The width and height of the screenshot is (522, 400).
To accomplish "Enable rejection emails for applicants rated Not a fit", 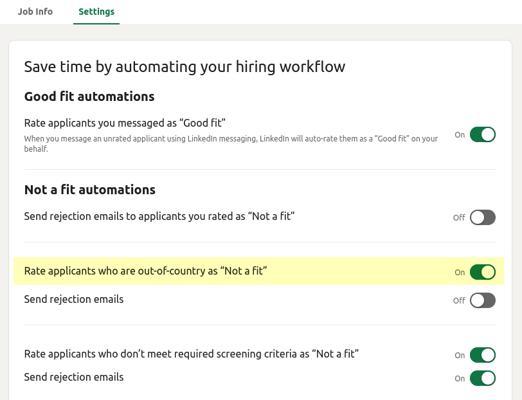I will coord(483,217).
